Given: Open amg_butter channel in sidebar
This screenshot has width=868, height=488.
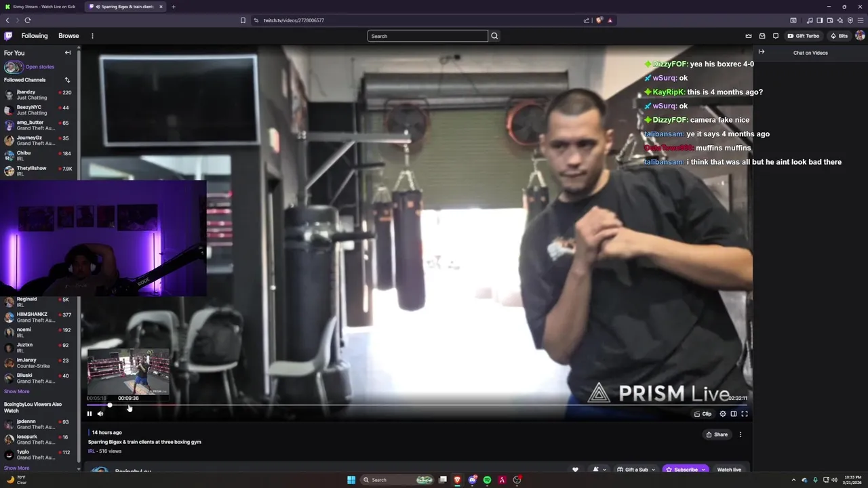Looking at the screenshot, I should point(39,125).
